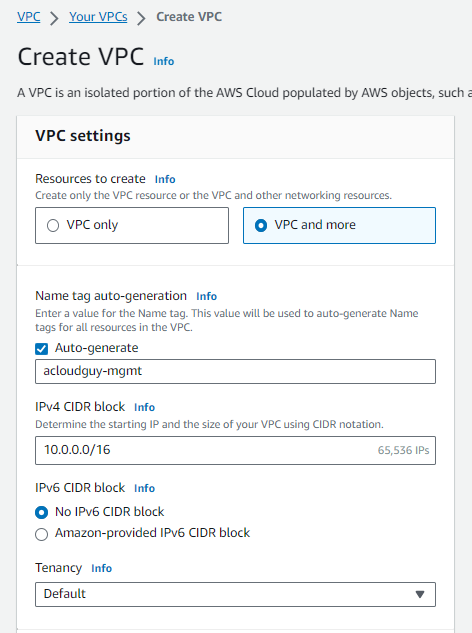Select the VPC only option
The width and height of the screenshot is (472, 633).
pyautogui.click(x=132, y=225)
